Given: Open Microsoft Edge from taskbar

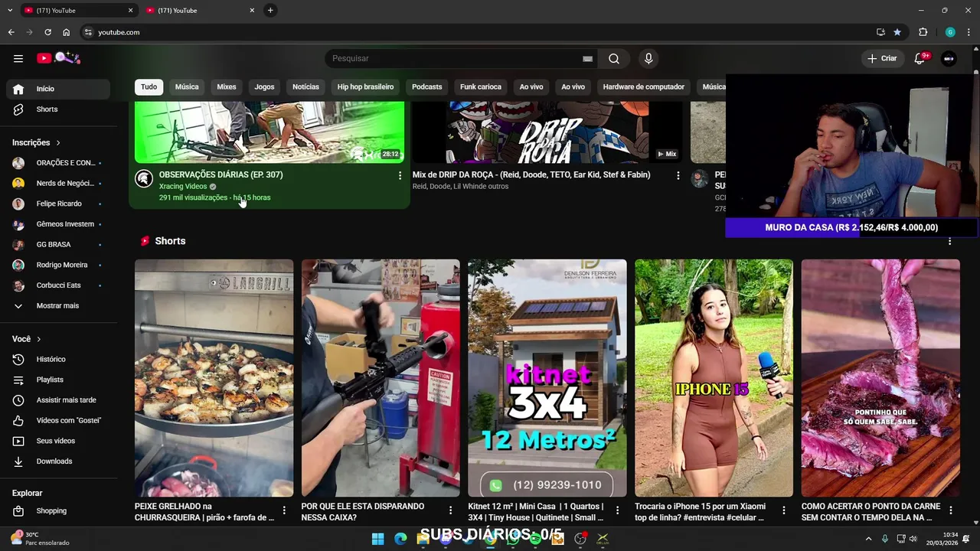Looking at the screenshot, I should tap(400, 539).
